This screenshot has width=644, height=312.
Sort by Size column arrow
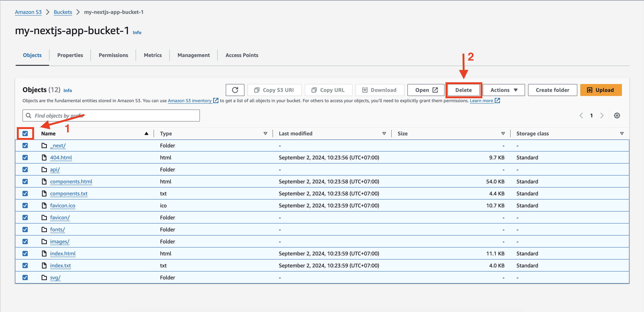(x=503, y=134)
